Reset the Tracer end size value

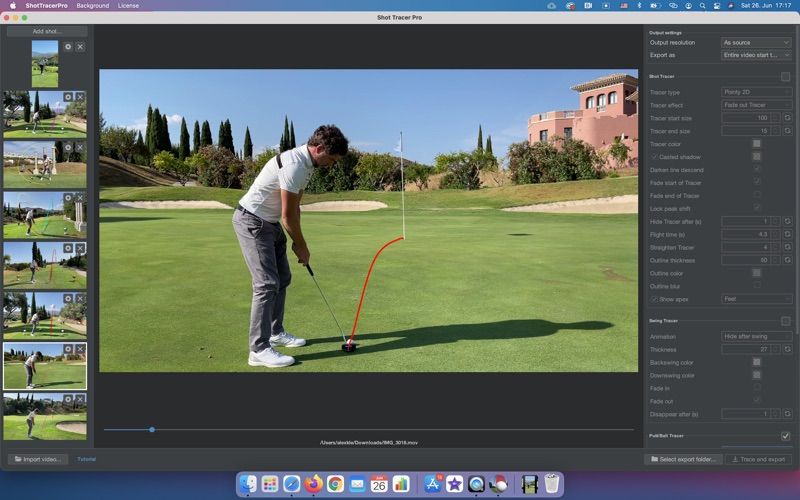tap(787, 131)
